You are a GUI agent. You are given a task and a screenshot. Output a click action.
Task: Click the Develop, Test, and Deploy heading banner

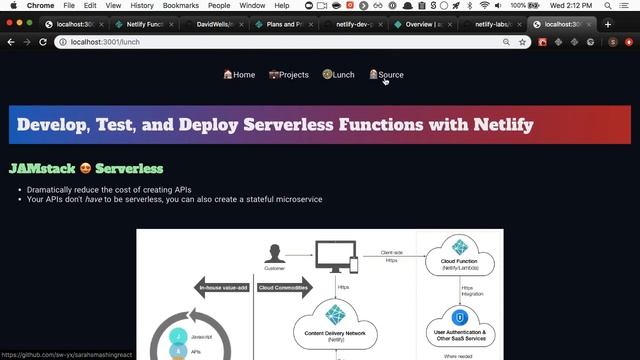click(x=320, y=125)
